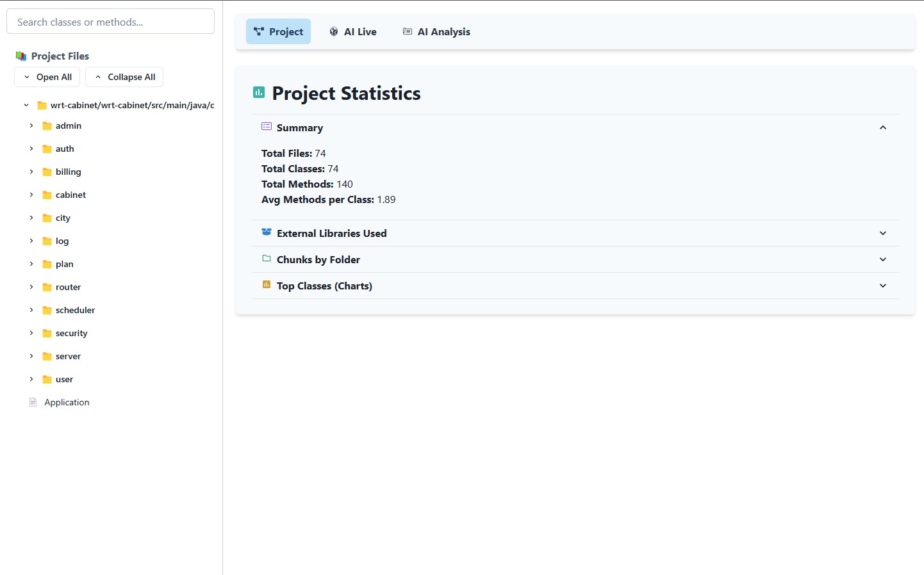Click the Top Classes chart icon

[x=267, y=285]
